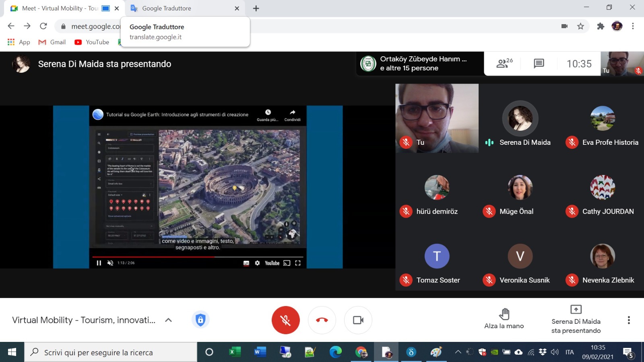
Task: Select Nevenka Zlebnik participant avatar
Action: [603, 256]
